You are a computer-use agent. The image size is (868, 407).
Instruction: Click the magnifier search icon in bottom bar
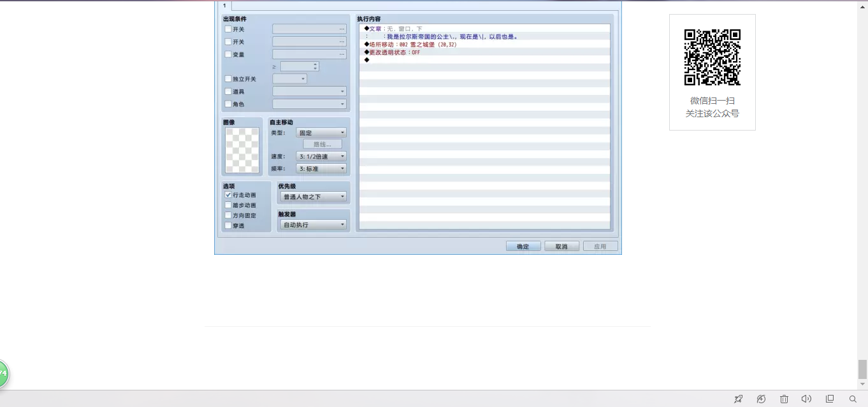[x=853, y=399]
